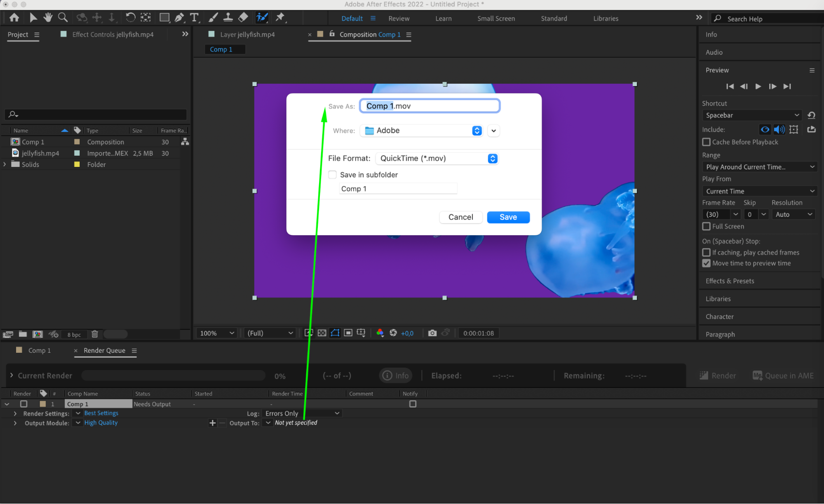The height and width of the screenshot is (504, 824).
Task: Open the File Format QuickTime dropdown
Action: click(x=437, y=159)
